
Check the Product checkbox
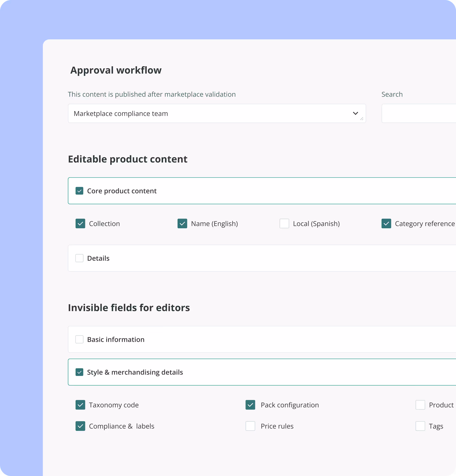pos(420,405)
